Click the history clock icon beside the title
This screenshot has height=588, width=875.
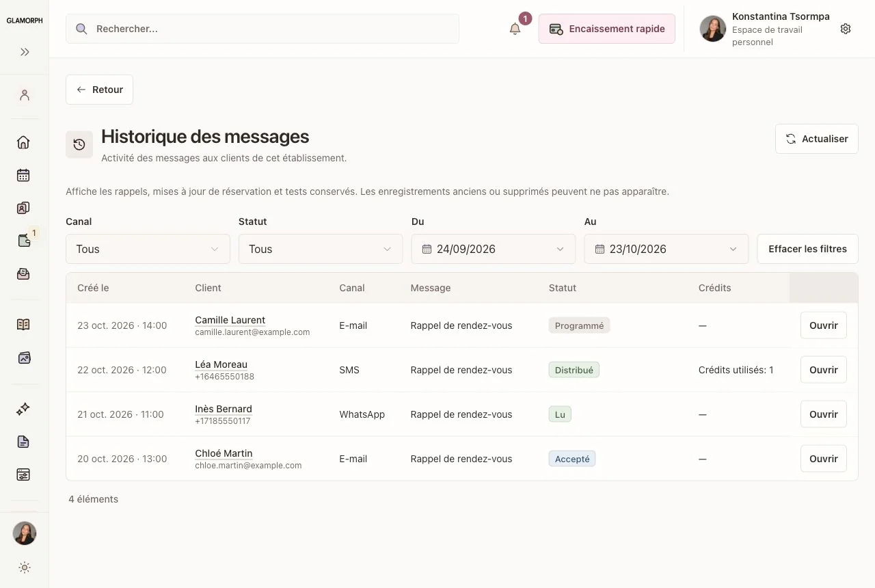[79, 144]
